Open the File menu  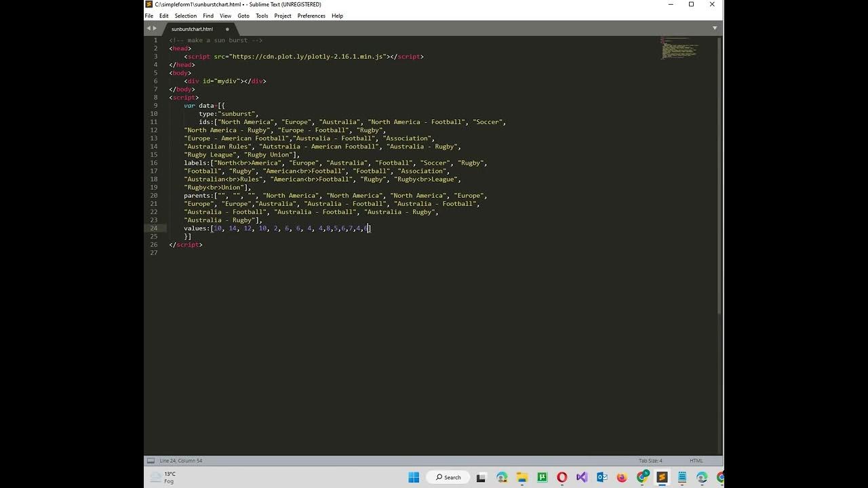[149, 16]
